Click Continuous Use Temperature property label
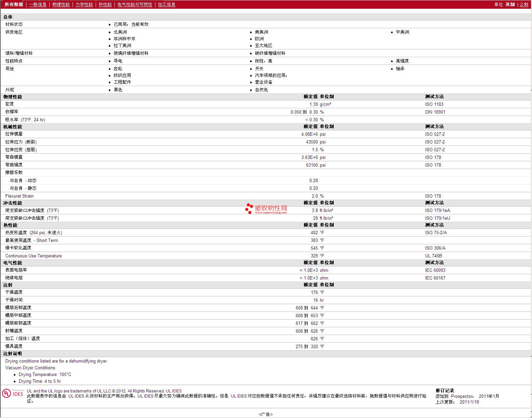 coord(34,256)
